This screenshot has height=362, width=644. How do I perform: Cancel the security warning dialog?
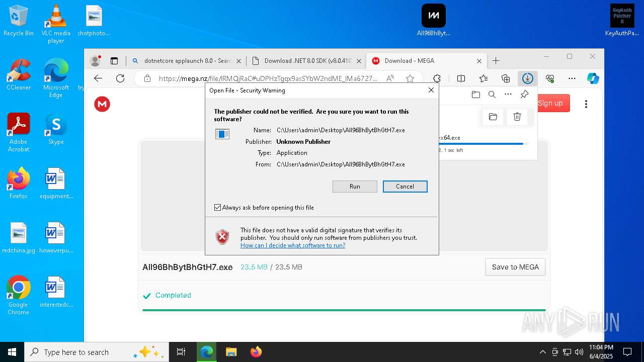pyautogui.click(x=405, y=187)
